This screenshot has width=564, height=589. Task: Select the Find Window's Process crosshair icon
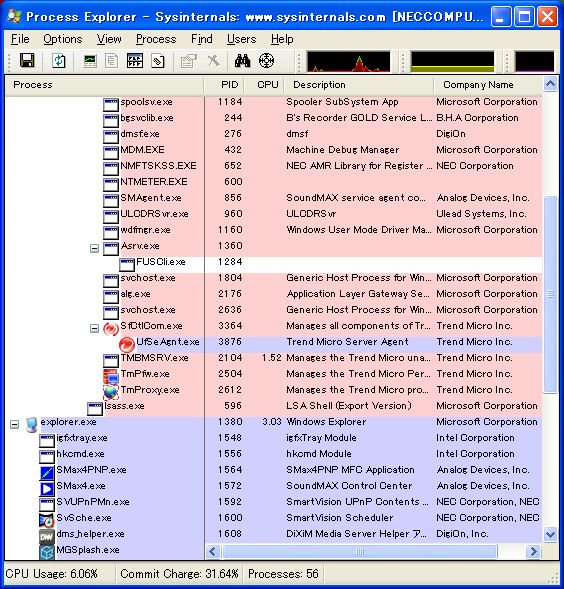point(266,61)
